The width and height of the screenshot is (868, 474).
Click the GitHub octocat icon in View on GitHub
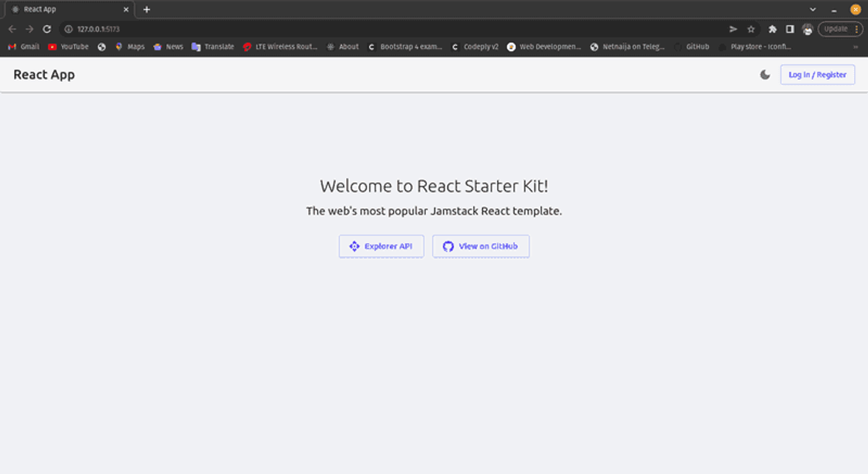[448, 246]
